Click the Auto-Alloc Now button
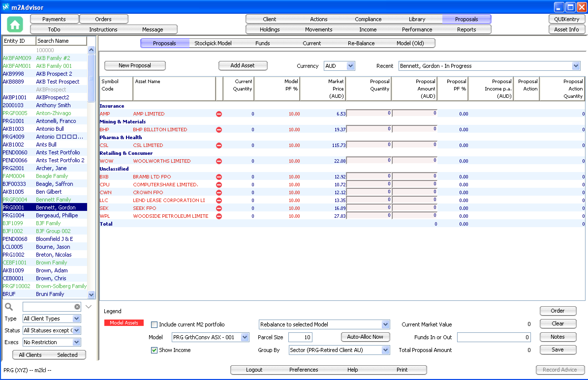The image size is (588, 380). click(x=365, y=337)
